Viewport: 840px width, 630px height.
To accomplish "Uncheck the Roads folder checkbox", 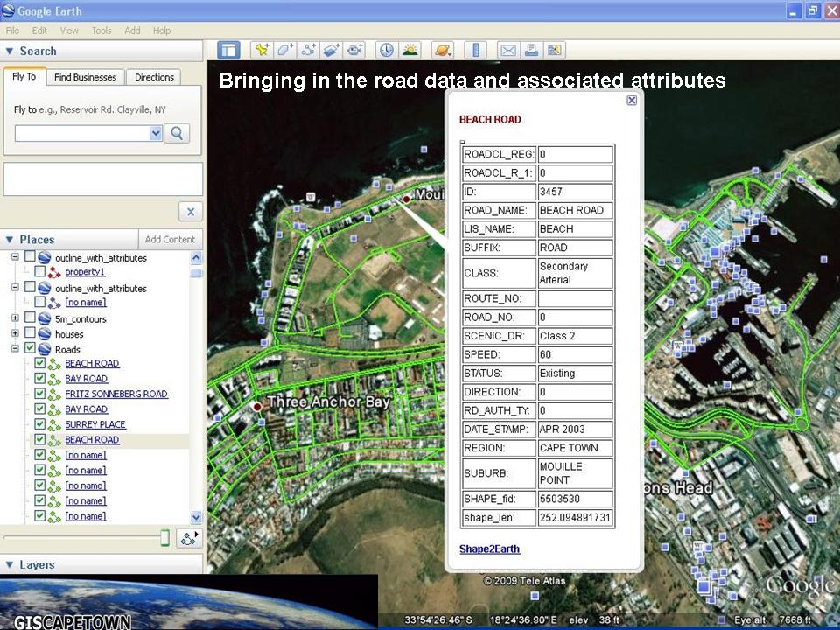I will click(x=30, y=347).
